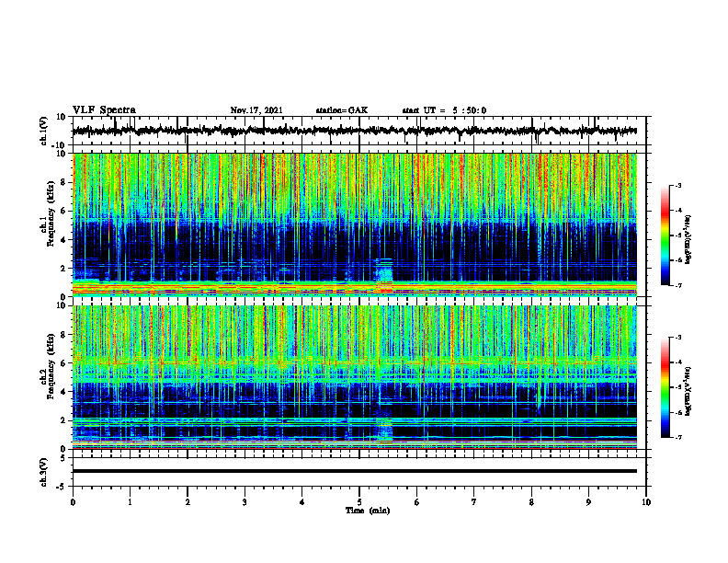Select the "start UT = 5 :50: 0" text
Image resolution: width=728 pixels, height=563 pixels.
444,110
